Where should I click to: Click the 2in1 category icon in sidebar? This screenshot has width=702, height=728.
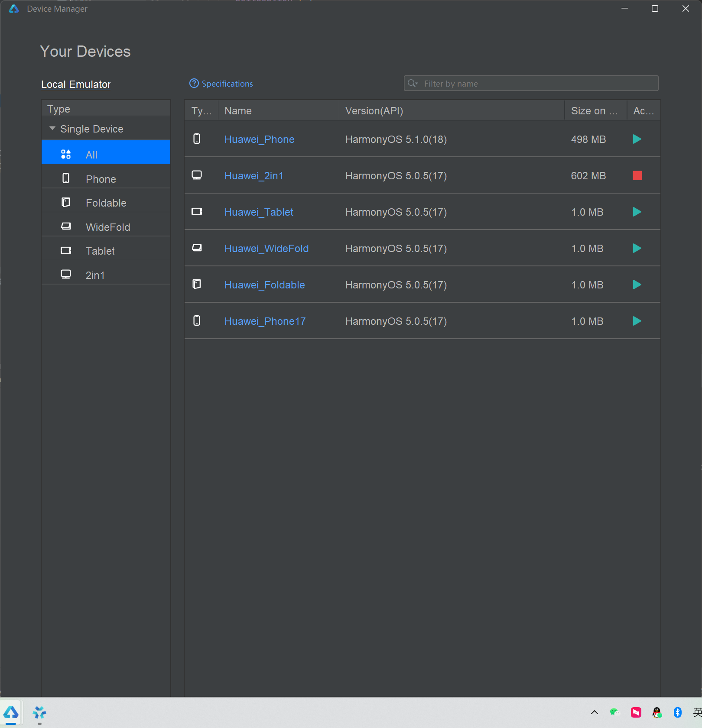(x=66, y=274)
